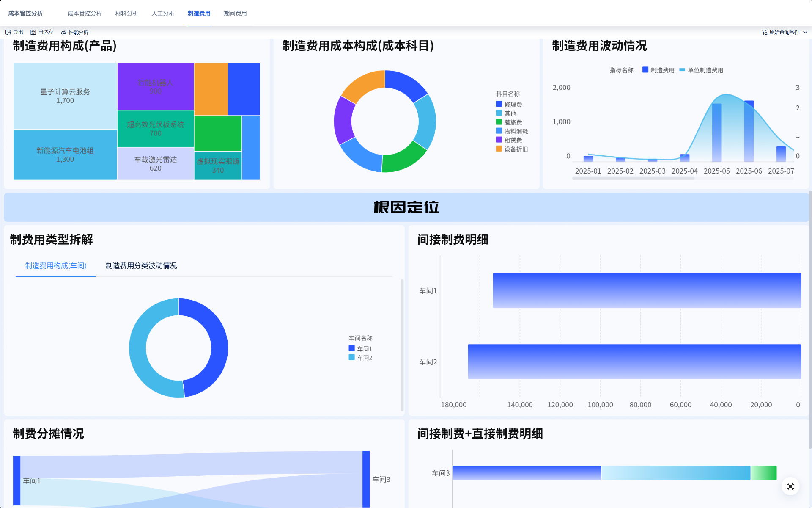Click the 自适应 fit-to-screen icon
Screen dimensions: 812x508
click(x=33, y=32)
